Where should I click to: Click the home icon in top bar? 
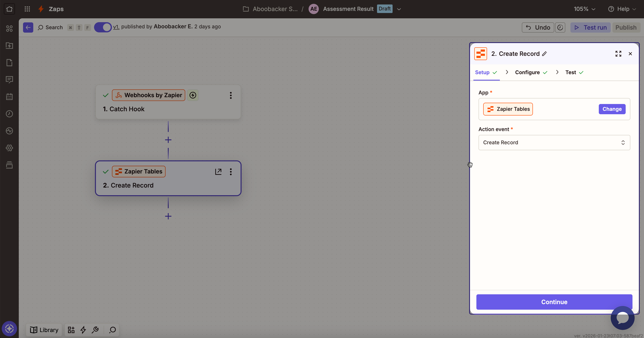tap(9, 9)
